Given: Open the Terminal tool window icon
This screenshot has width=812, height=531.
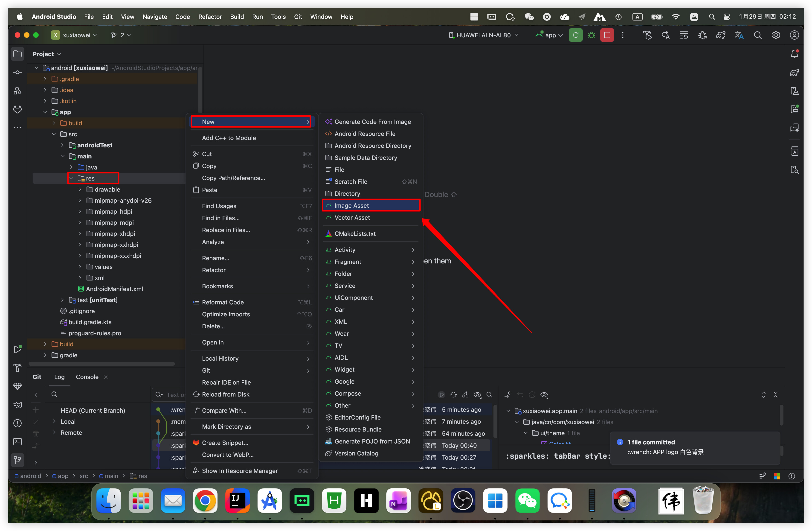Looking at the screenshot, I should coord(17,442).
